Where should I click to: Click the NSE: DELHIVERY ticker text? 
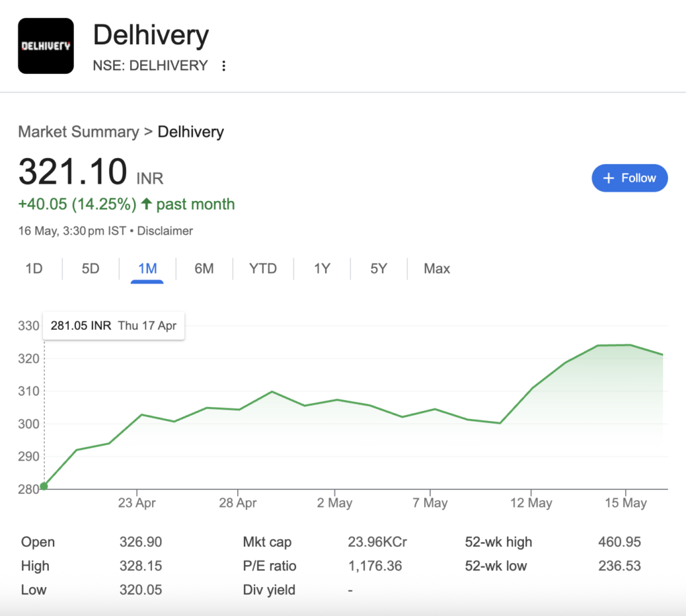tap(150, 66)
